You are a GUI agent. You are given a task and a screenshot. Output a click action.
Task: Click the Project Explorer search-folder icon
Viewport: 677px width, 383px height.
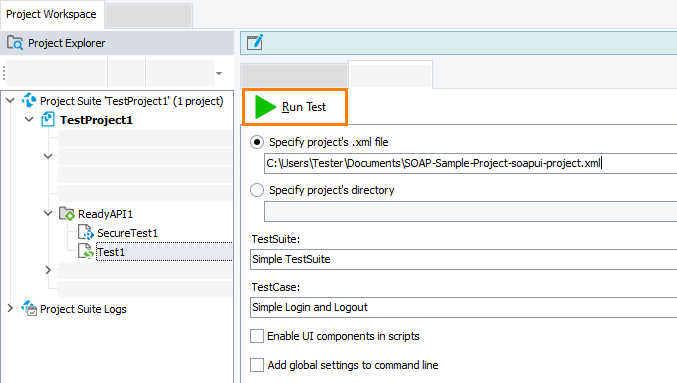15,43
